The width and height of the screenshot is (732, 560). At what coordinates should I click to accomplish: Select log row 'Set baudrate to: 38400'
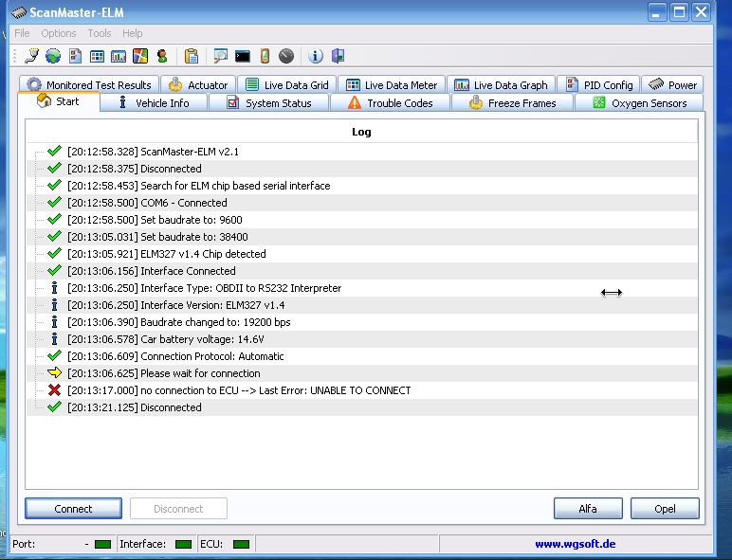(x=362, y=237)
